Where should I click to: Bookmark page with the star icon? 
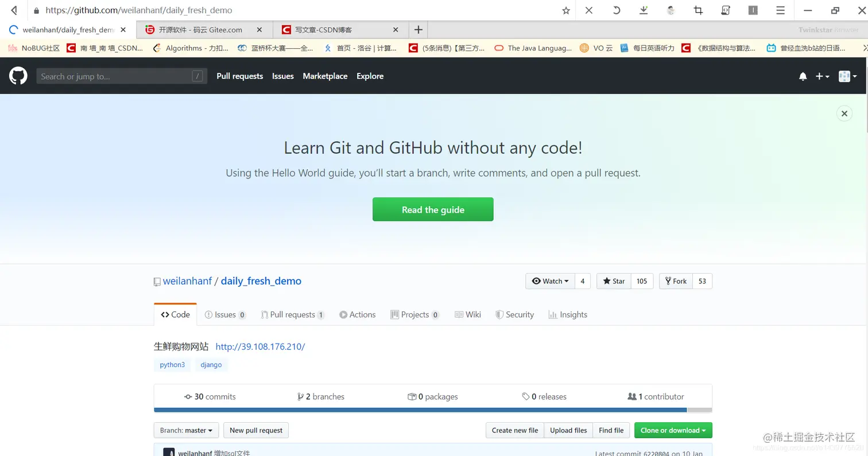click(x=566, y=10)
